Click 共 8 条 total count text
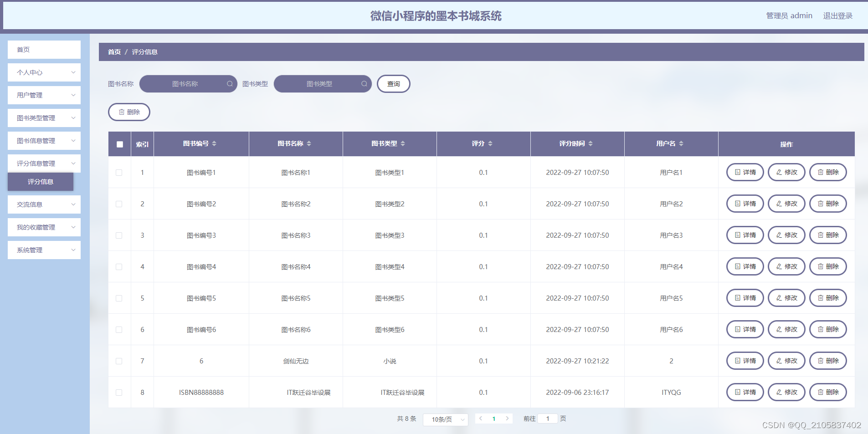The height and width of the screenshot is (434, 868). click(x=406, y=419)
